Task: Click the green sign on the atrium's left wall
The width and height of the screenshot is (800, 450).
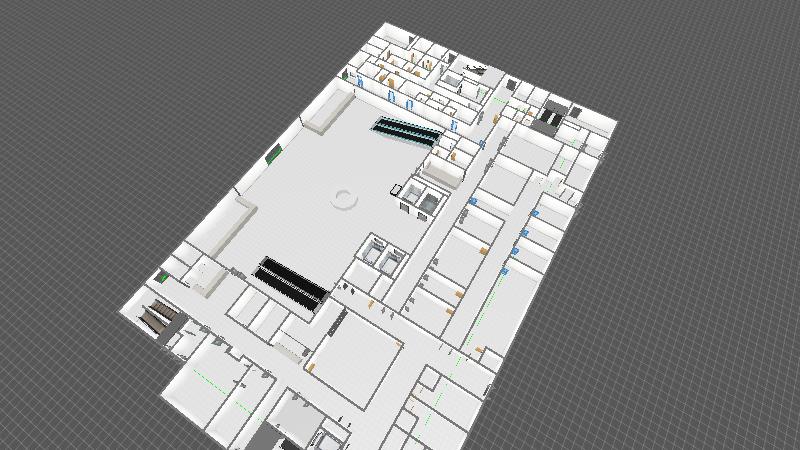Action: tap(272, 153)
